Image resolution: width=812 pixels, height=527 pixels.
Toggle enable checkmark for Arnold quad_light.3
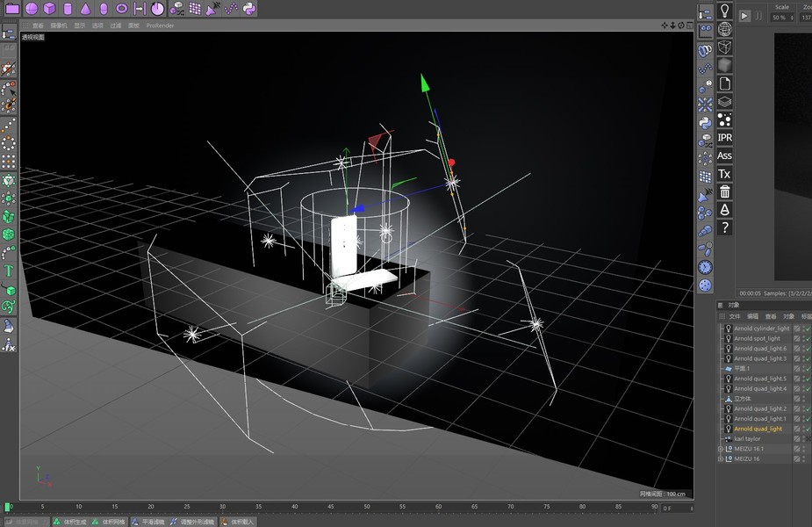point(808,358)
